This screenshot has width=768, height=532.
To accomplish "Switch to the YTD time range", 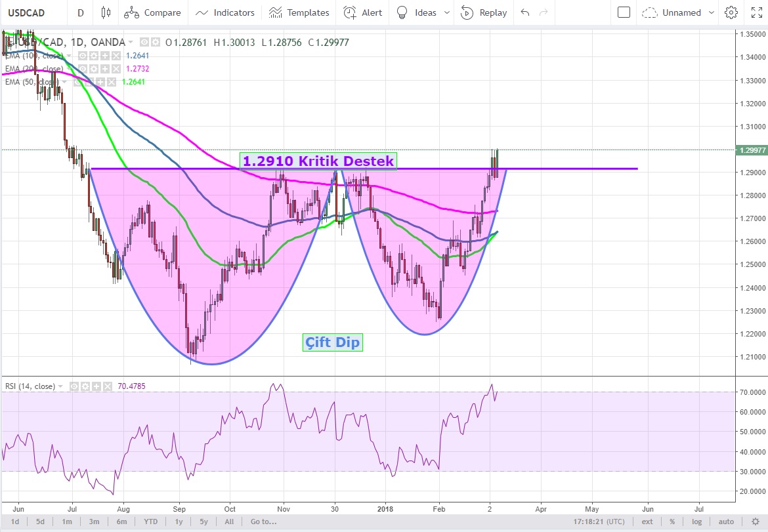I will pos(150,522).
